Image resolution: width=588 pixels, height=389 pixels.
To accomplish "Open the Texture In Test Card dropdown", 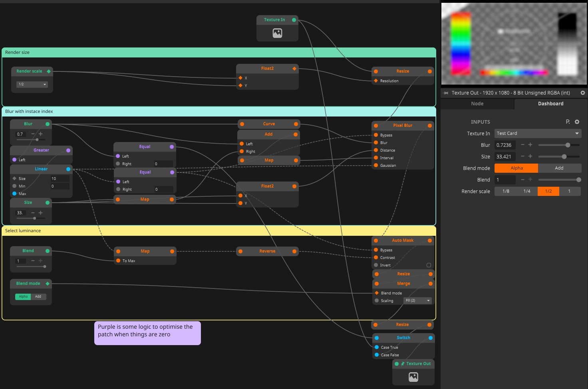I will click(x=538, y=133).
